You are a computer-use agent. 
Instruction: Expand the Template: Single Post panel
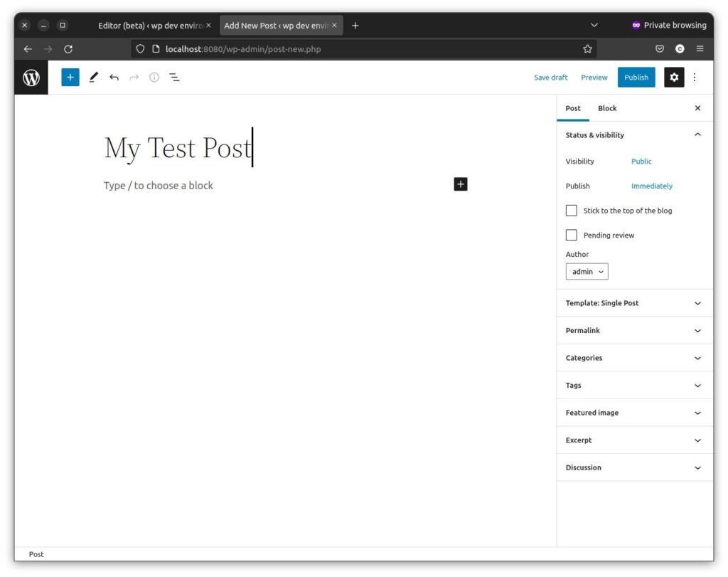point(634,303)
